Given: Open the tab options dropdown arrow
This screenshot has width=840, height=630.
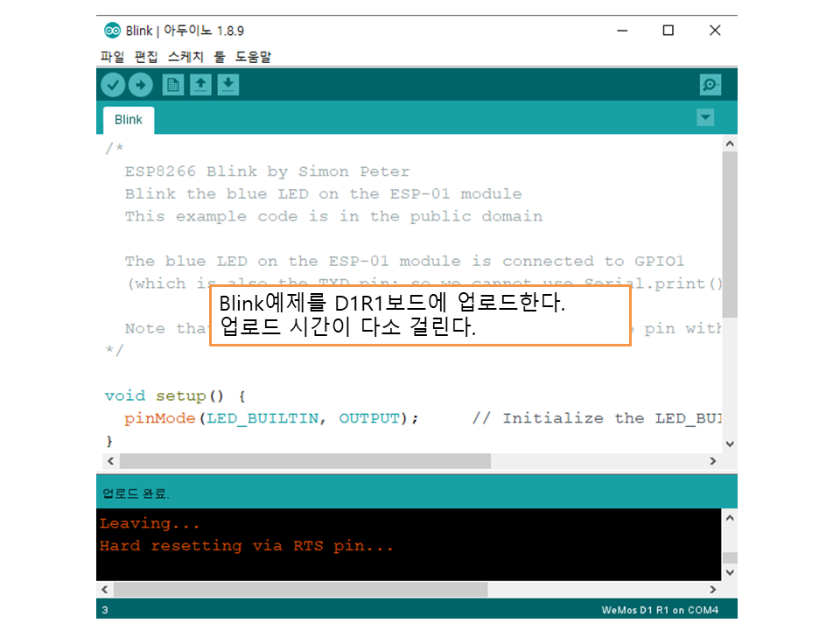Looking at the screenshot, I should coord(705,117).
